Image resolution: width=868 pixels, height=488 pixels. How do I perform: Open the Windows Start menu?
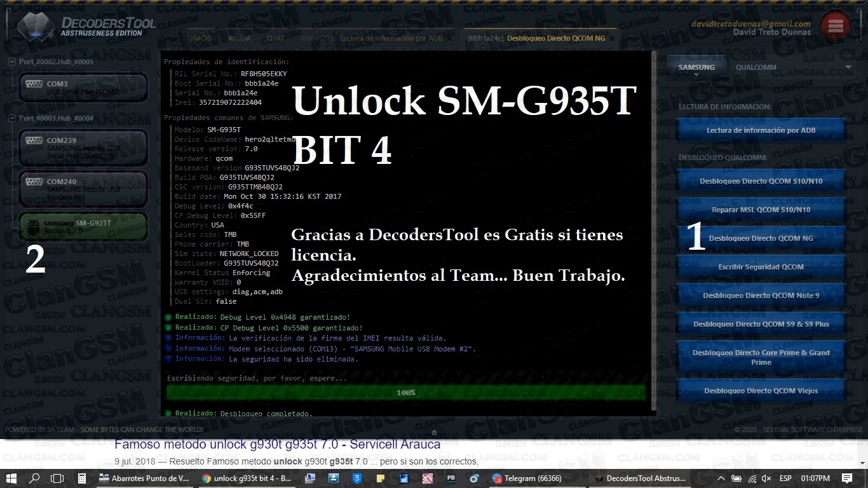point(12,478)
